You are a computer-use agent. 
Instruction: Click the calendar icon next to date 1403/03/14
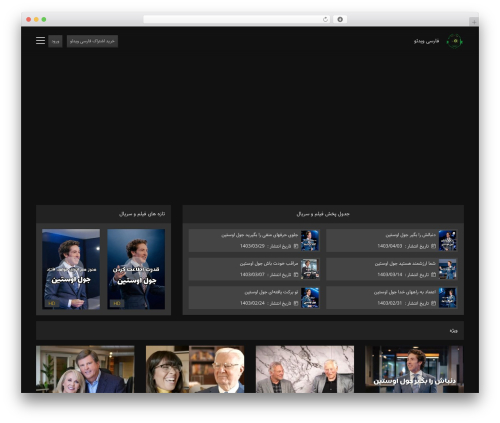(x=433, y=275)
